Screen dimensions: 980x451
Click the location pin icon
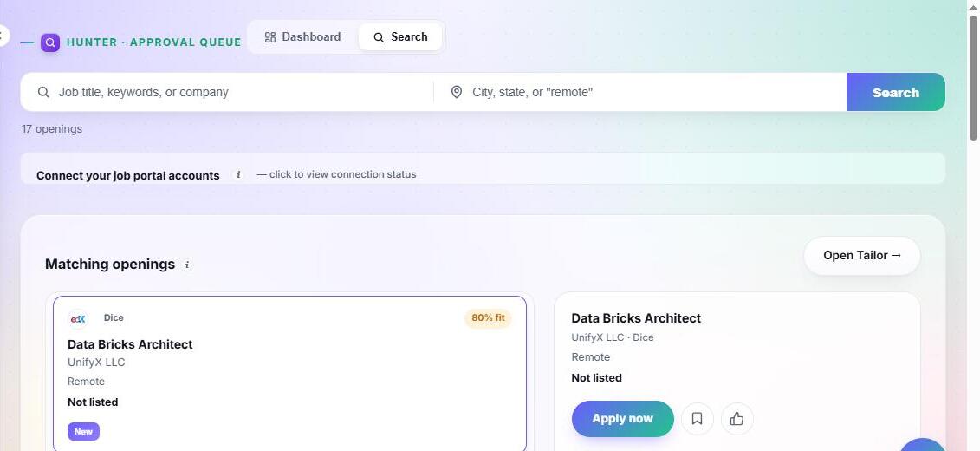pos(457,92)
